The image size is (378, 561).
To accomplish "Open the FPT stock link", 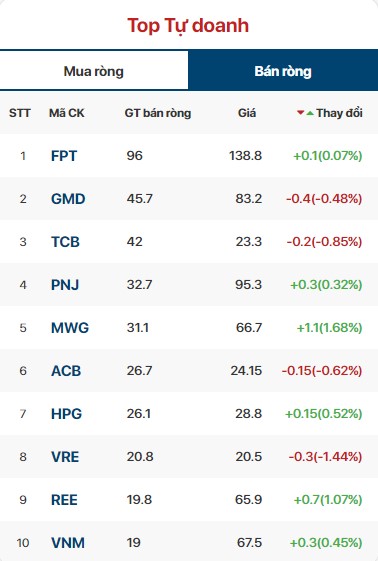I will [x=64, y=156].
